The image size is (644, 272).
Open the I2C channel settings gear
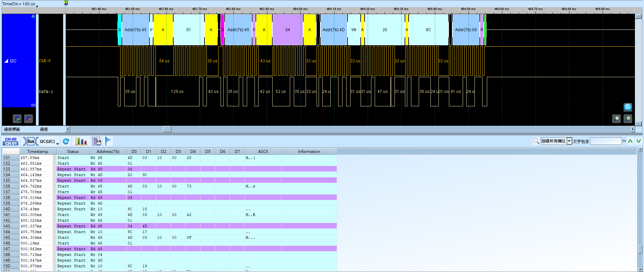[x=33, y=16]
